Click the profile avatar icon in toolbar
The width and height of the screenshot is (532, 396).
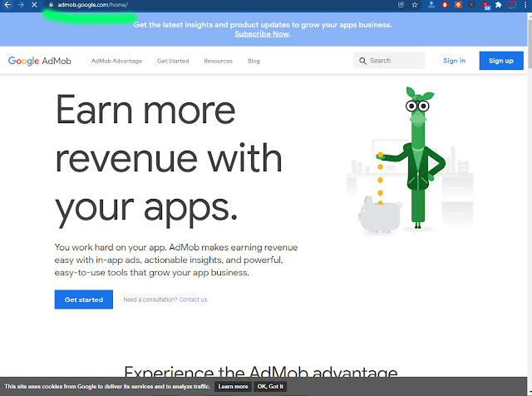512,5
